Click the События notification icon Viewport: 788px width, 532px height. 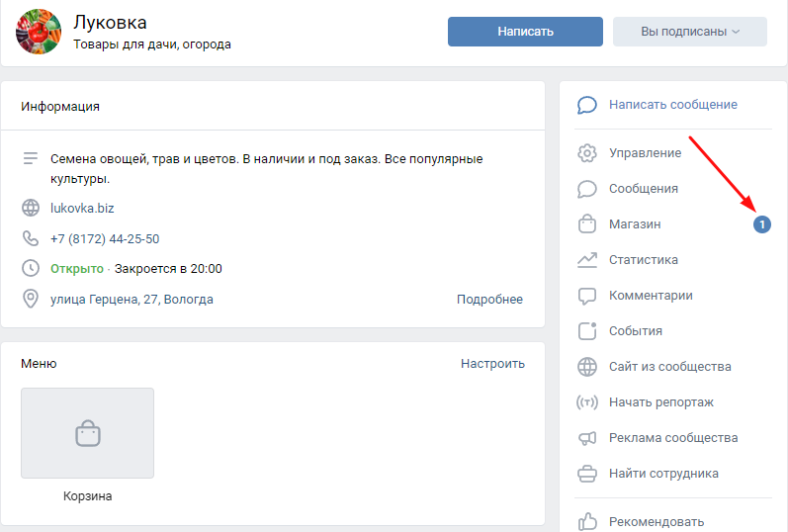(587, 331)
